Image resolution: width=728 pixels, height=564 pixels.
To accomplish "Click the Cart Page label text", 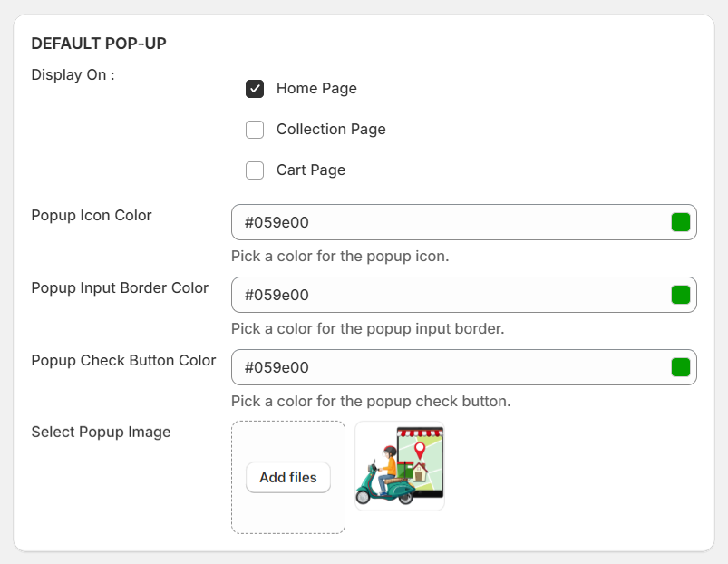I will 311,170.
